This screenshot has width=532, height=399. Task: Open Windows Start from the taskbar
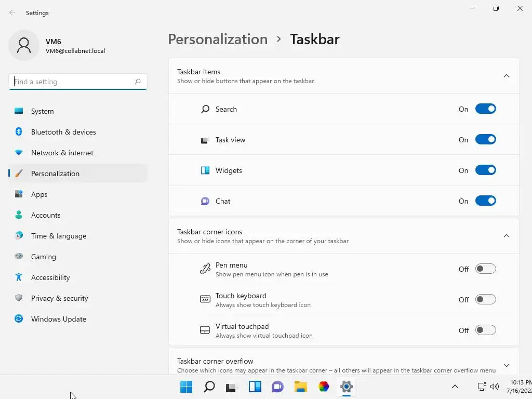click(186, 387)
